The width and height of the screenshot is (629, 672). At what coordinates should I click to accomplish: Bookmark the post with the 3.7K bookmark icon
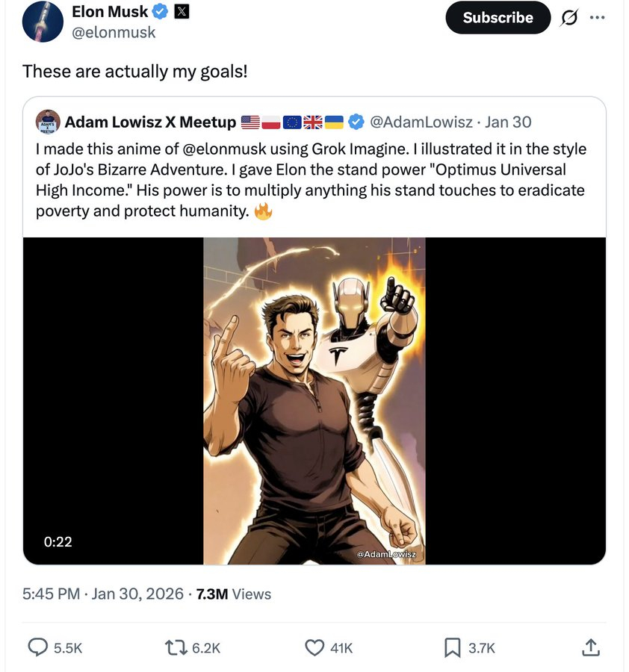[x=453, y=648]
